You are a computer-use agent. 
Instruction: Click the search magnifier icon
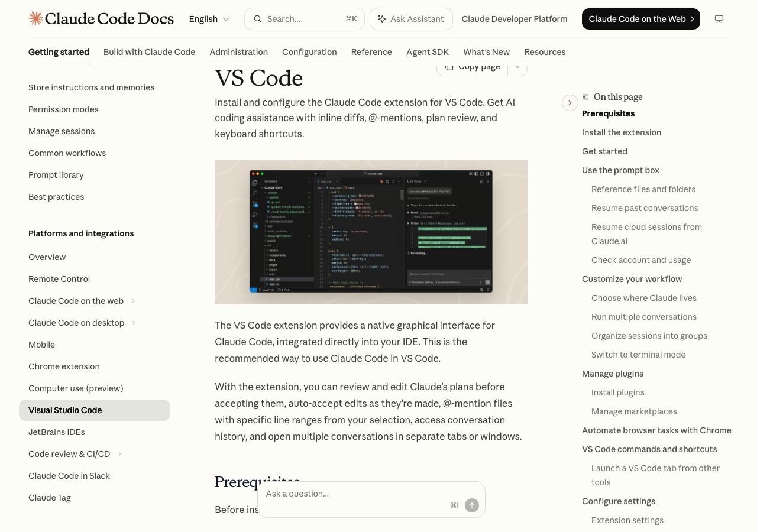[258, 19]
